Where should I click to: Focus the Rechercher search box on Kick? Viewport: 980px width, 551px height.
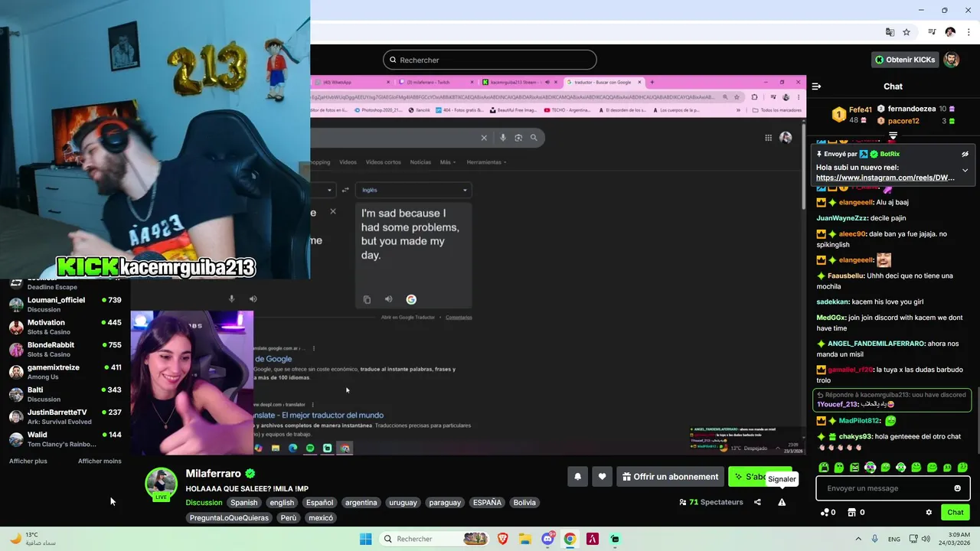pos(490,60)
